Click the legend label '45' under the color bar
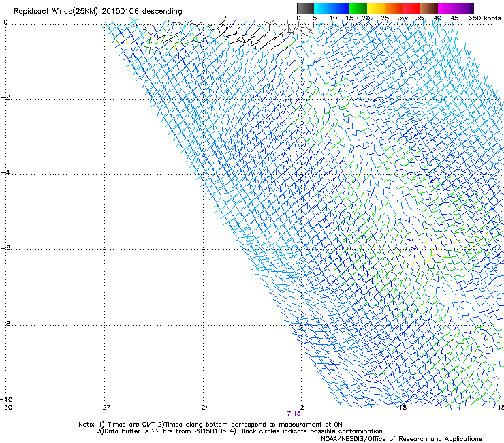504x443 pixels. coord(454,18)
